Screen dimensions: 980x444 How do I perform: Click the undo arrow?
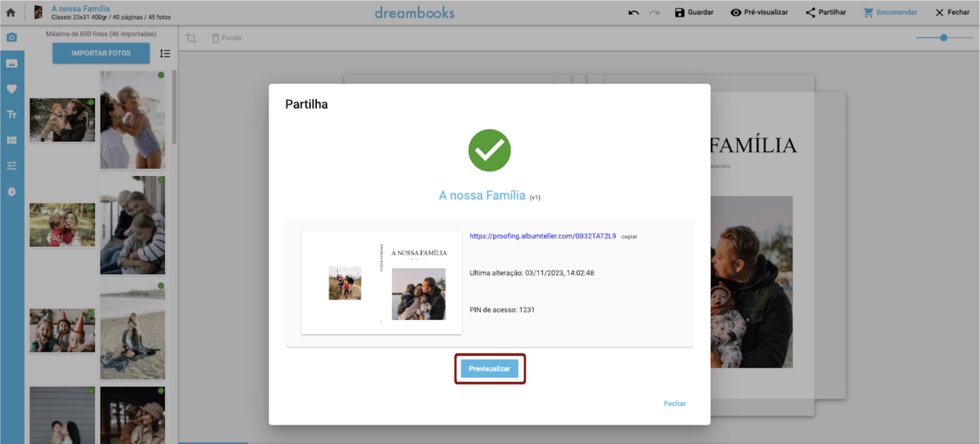pos(634,13)
